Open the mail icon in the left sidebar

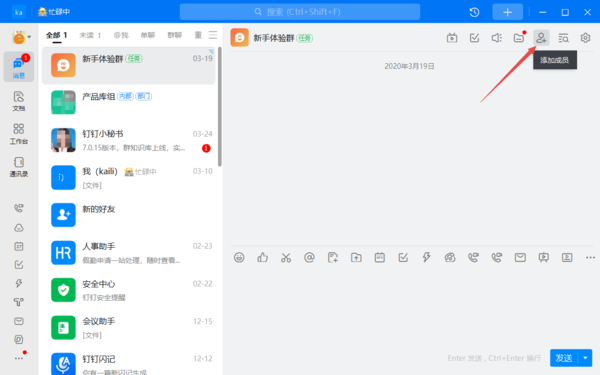point(19,321)
